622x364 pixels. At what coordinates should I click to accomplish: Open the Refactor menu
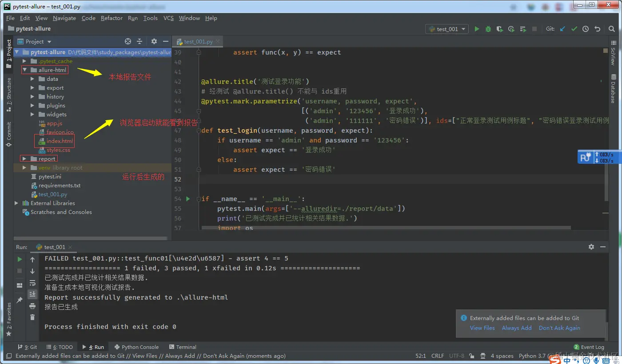pyautogui.click(x=112, y=18)
